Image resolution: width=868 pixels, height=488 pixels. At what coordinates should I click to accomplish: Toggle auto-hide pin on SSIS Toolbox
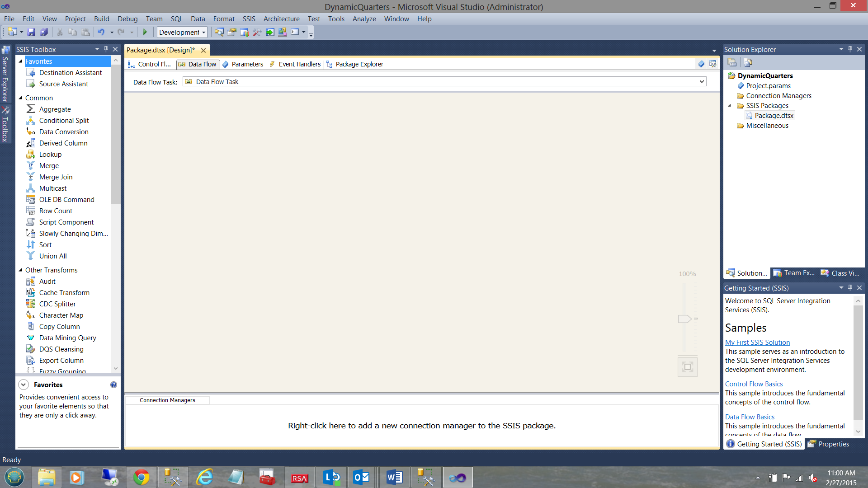pos(106,49)
